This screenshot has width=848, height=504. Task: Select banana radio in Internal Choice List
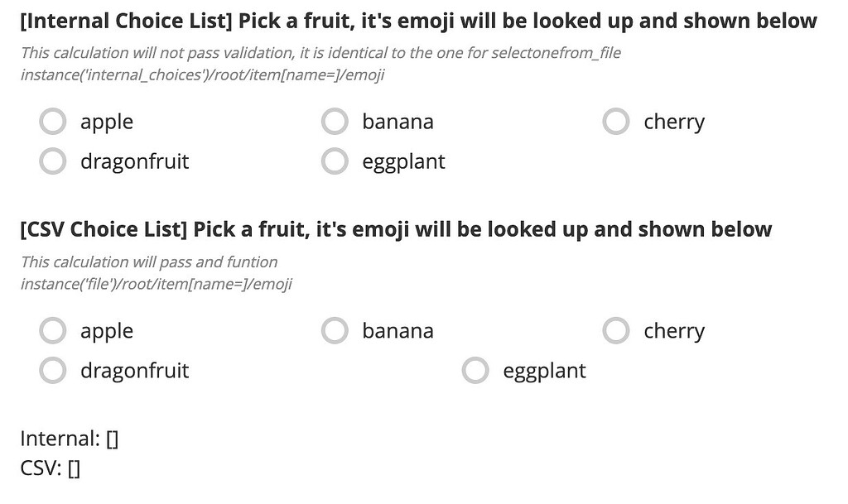pyautogui.click(x=335, y=122)
